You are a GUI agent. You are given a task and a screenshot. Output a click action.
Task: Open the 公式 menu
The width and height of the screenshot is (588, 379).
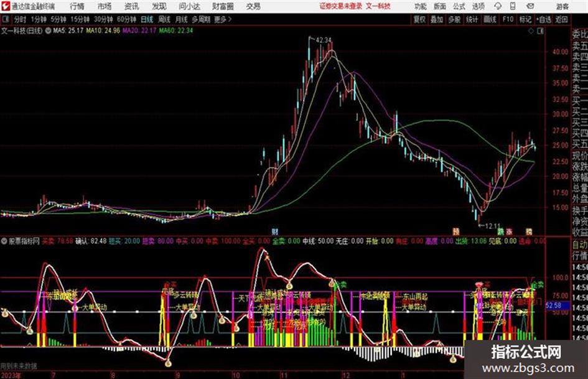(459, 6)
